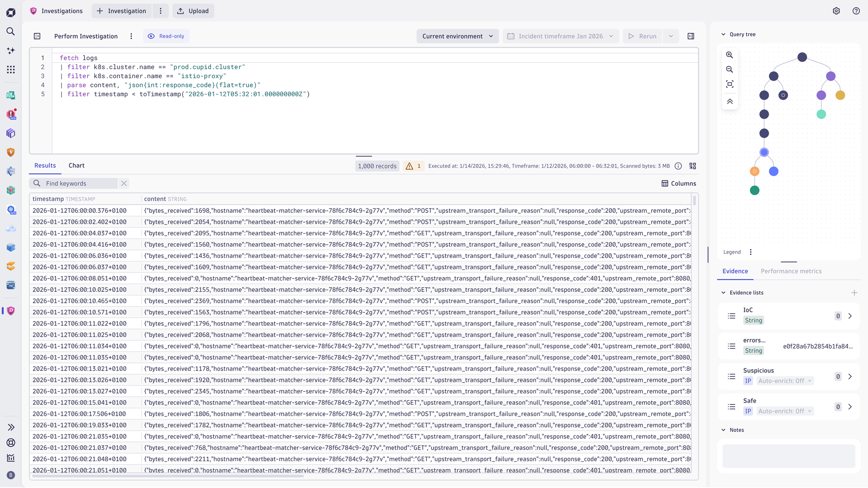This screenshot has width=868, height=488.
Task: Click the warning triangle notification icon
Action: click(409, 166)
